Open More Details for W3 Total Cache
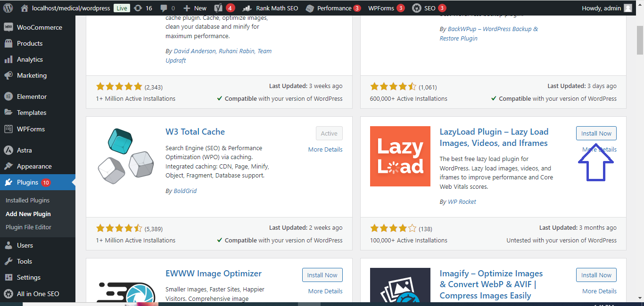This screenshot has width=644, height=306. pyautogui.click(x=325, y=149)
